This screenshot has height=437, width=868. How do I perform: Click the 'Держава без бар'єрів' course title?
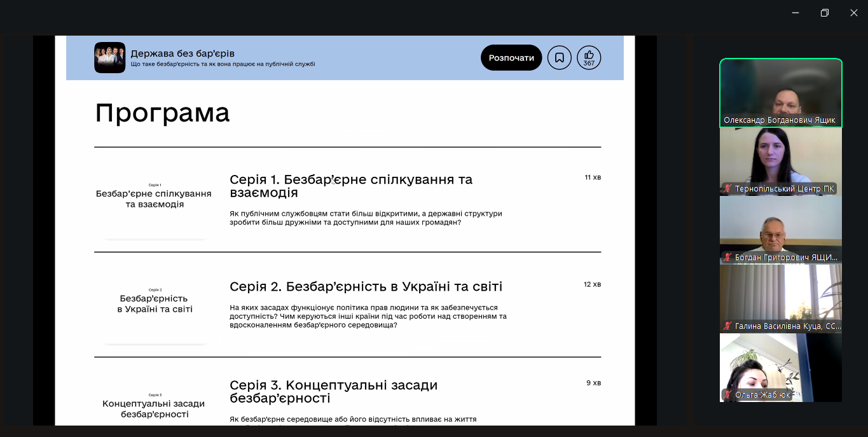183,53
